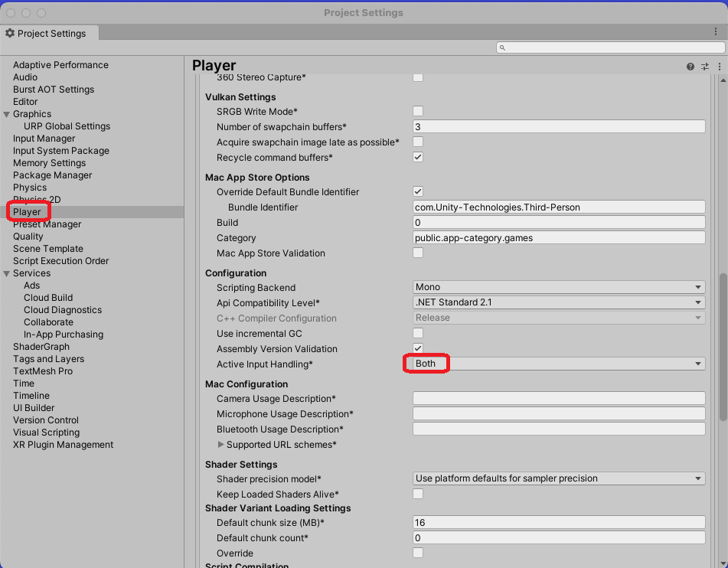Open the Player settings help documentation icon

690,67
